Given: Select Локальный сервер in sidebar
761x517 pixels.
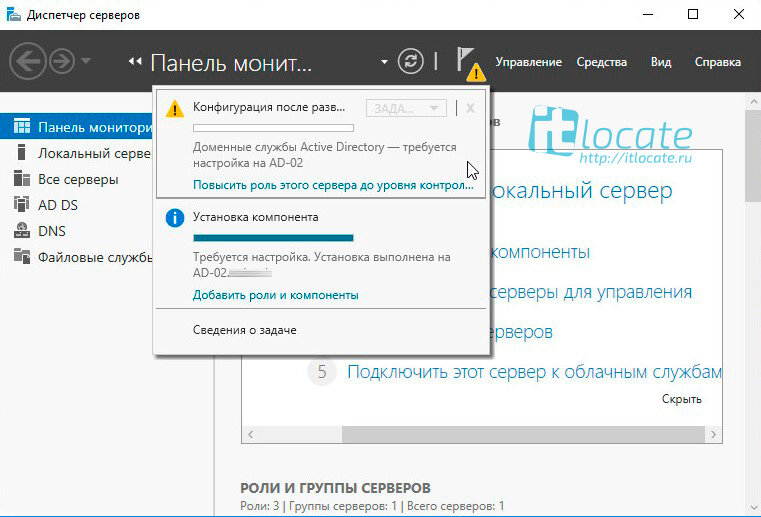Looking at the screenshot, I should pos(76,153).
